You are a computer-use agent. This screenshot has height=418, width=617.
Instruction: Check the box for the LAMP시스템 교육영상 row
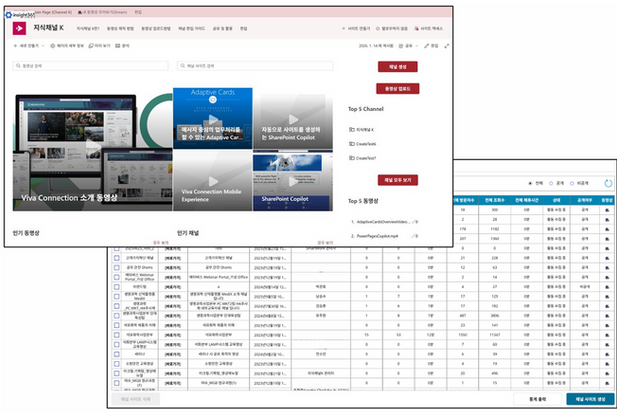pos(117,344)
